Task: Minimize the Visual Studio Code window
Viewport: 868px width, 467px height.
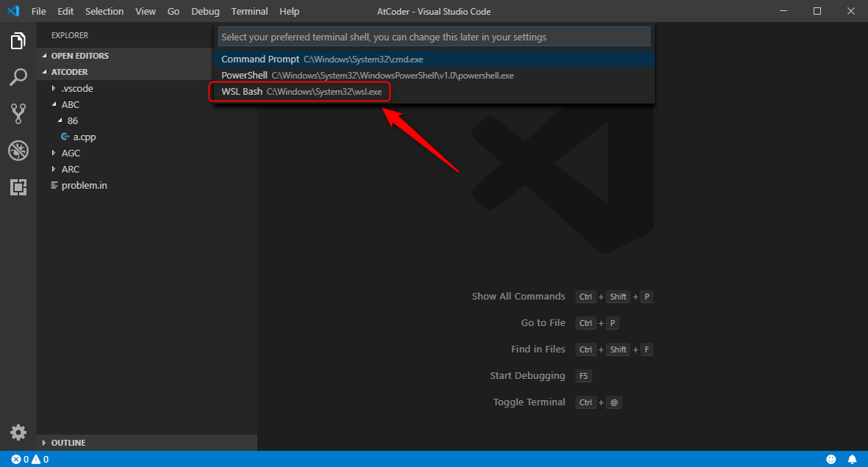Action: 783,11
